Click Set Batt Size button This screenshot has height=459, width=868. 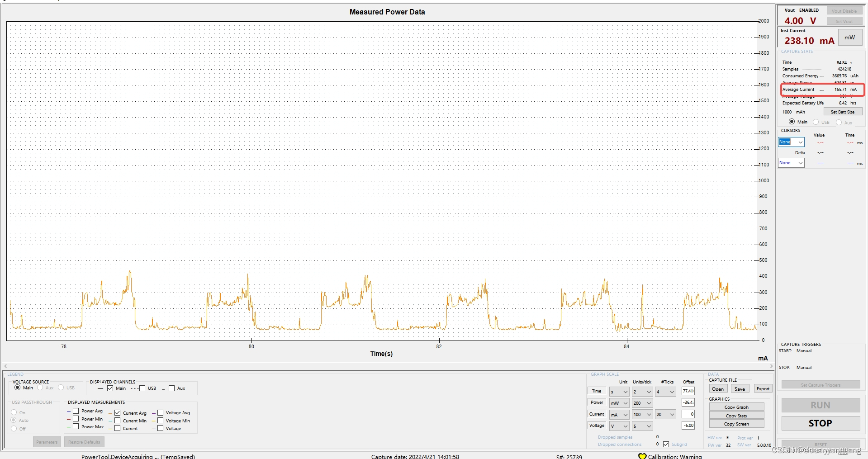click(x=843, y=112)
